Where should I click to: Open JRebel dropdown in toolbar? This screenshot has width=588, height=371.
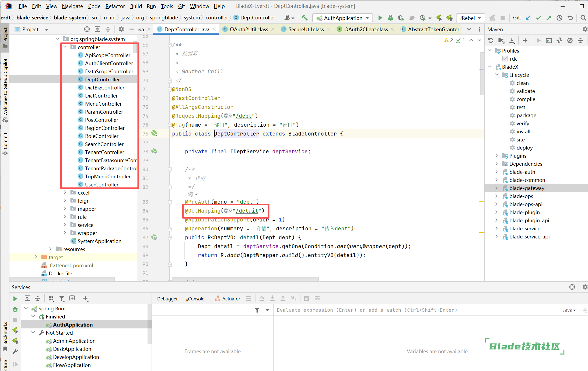click(470, 18)
